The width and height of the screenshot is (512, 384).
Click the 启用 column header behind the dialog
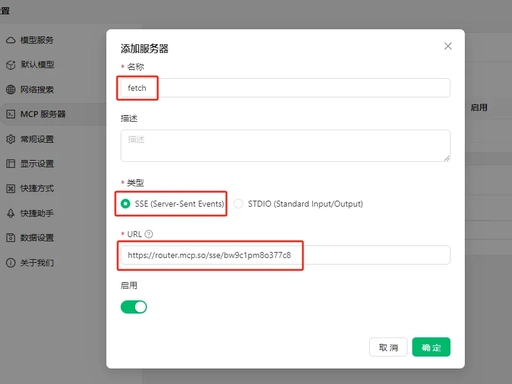[x=479, y=107]
